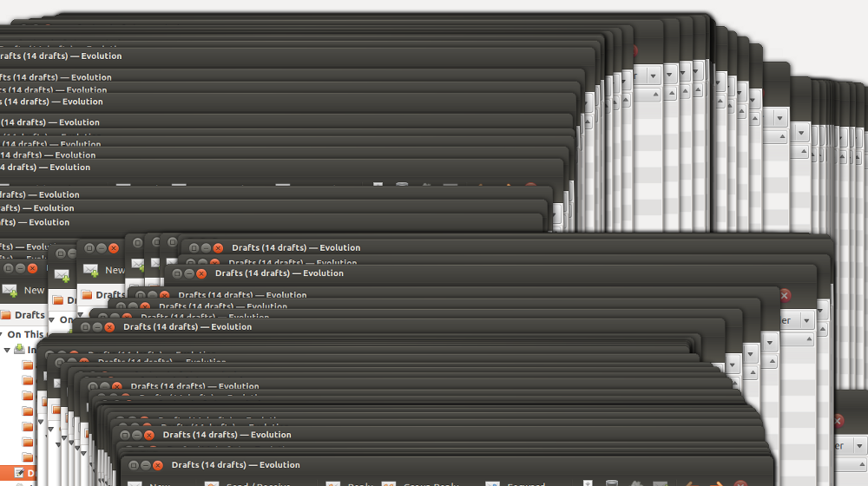Click the red clear-search icon near the bottom-right corner
The width and height of the screenshot is (868, 486).
coord(838,421)
